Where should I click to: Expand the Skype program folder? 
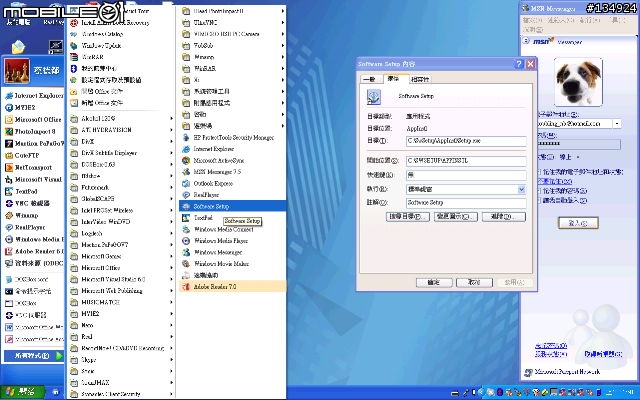121,360
